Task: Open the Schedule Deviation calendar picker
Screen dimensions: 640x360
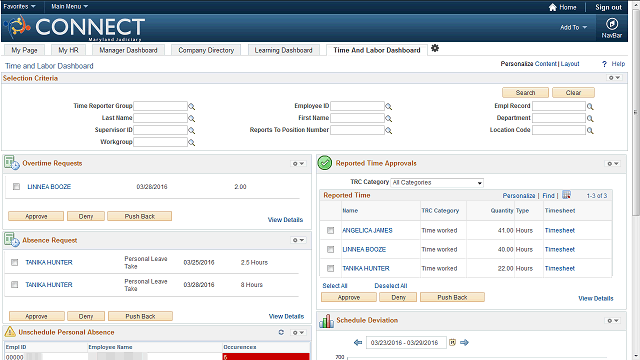Action: pos(452,342)
